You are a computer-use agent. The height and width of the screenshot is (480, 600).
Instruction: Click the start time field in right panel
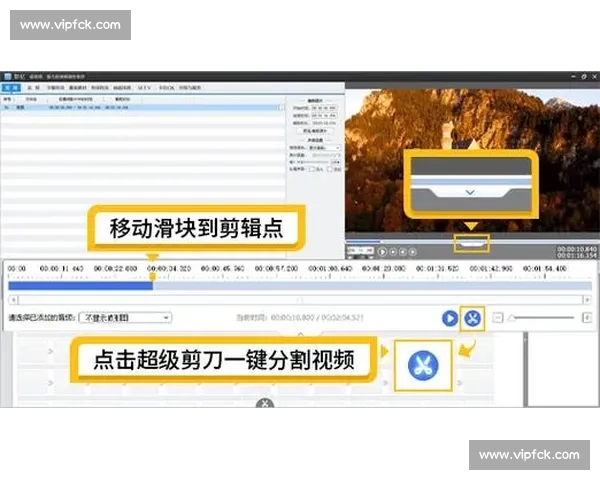coord(324,108)
